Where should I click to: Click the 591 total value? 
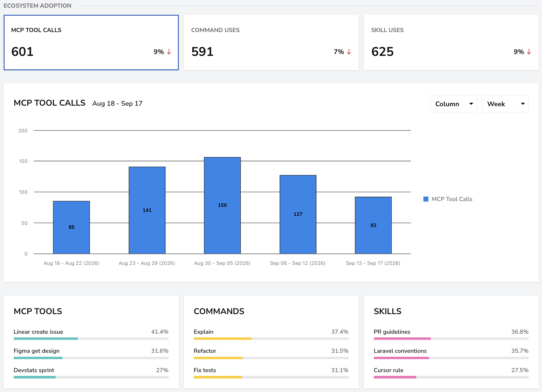(x=203, y=52)
